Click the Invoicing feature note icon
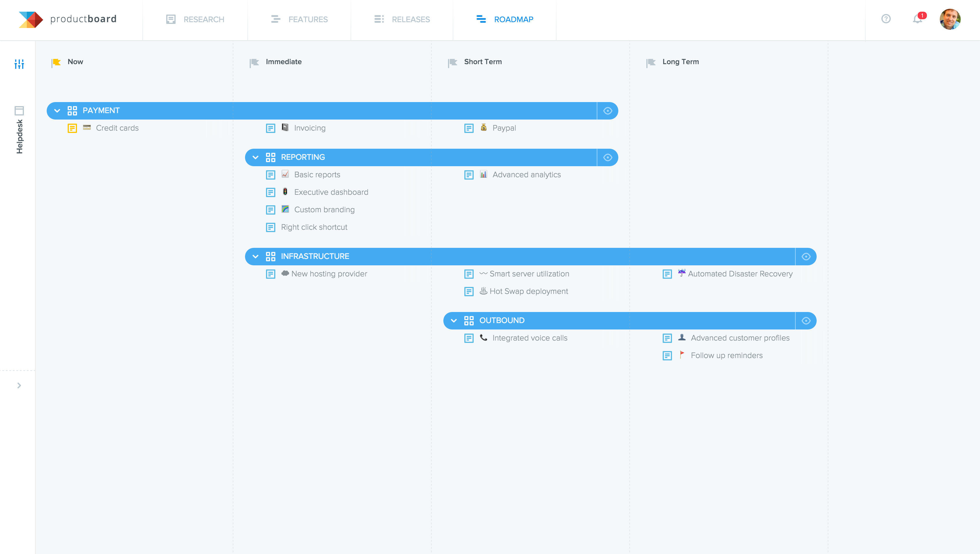Image resolution: width=980 pixels, height=554 pixels. click(x=271, y=128)
